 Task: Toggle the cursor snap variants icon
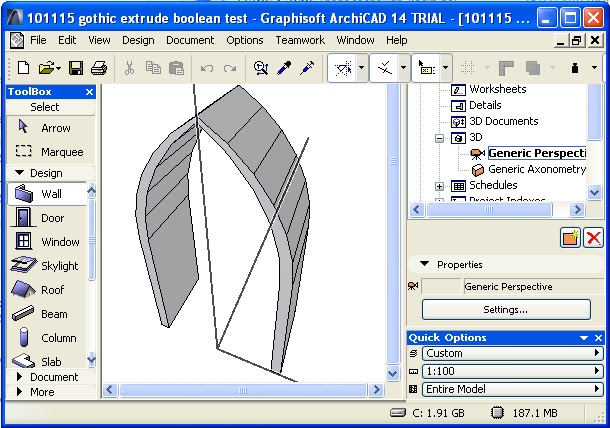click(426, 68)
